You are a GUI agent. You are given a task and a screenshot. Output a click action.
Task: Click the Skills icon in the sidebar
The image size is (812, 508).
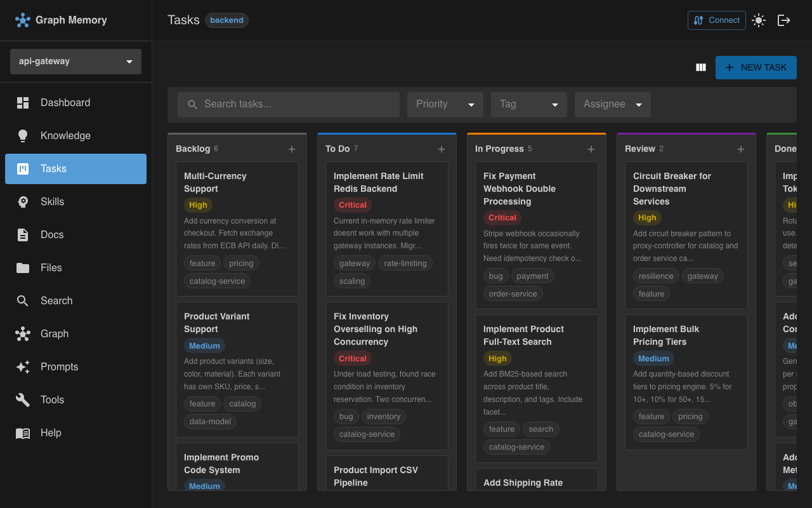23,201
